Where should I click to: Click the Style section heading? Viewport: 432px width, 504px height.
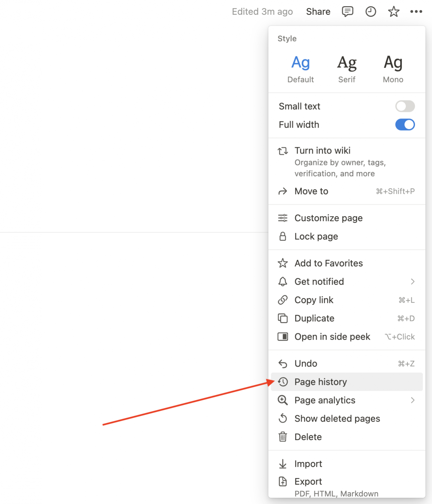[x=287, y=38]
